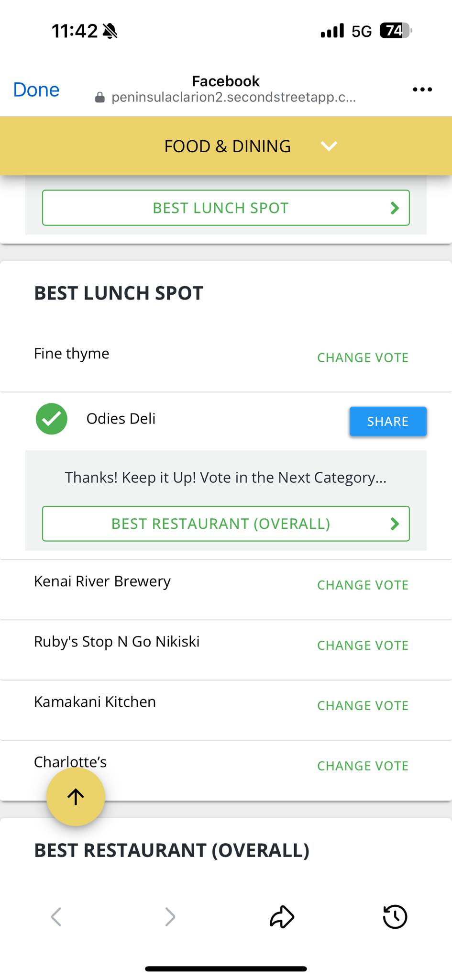Viewport: 452px width, 980px height.
Task: Tap the silent bell status icon
Action: pos(110,31)
